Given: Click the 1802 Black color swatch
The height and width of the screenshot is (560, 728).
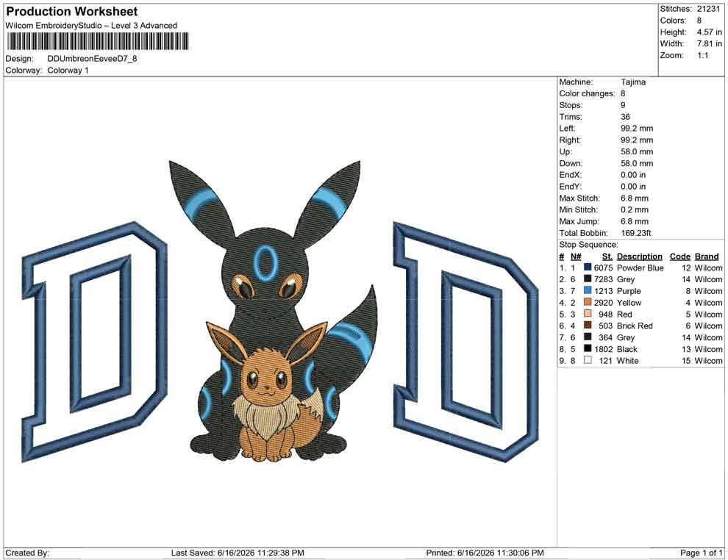Looking at the screenshot, I should click(x=588, y=349).
